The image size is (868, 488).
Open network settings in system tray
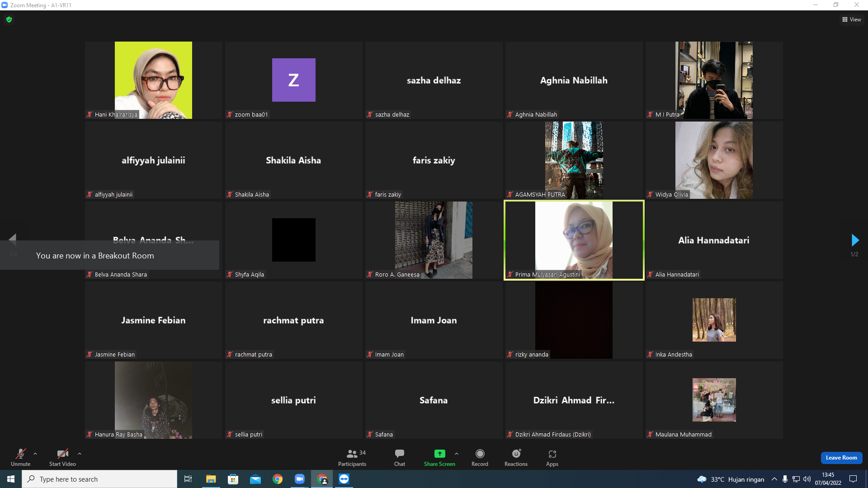(796, 479)
